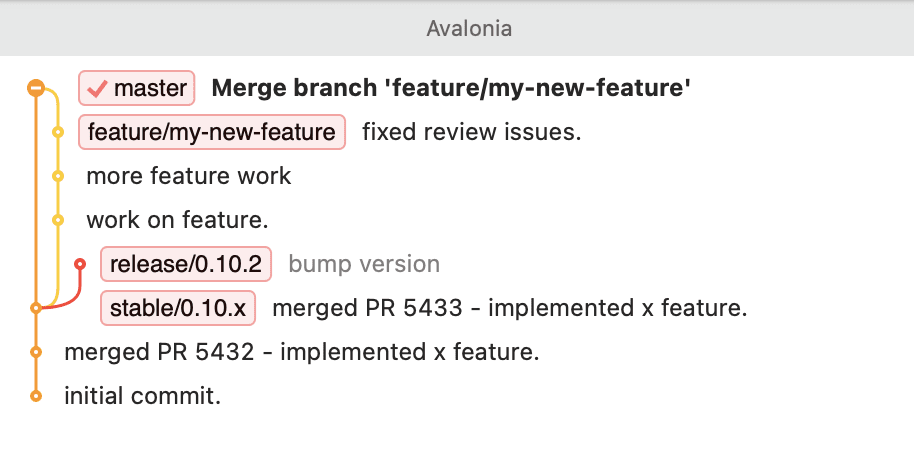914x464 pixels.
Task: Click commit dot for 'more feature work'
Action: 58,176
